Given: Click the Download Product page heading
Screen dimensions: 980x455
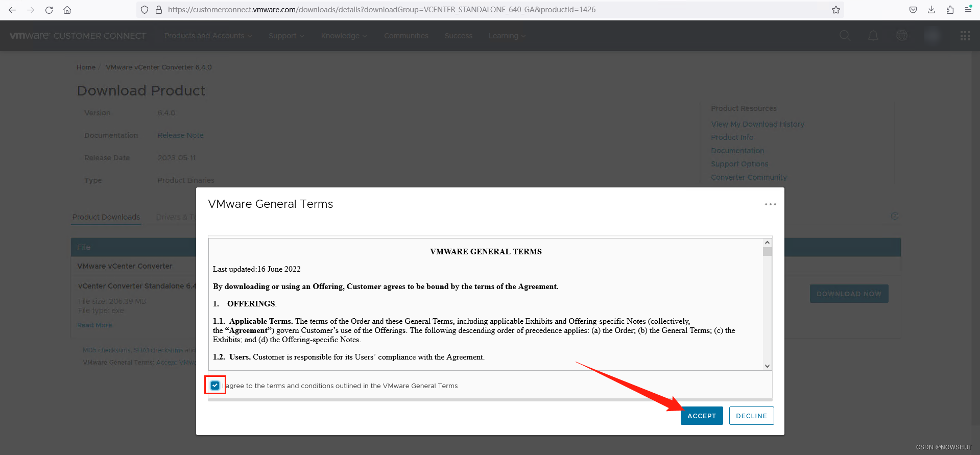Looking at the screenshot, I should coord(141,90).
